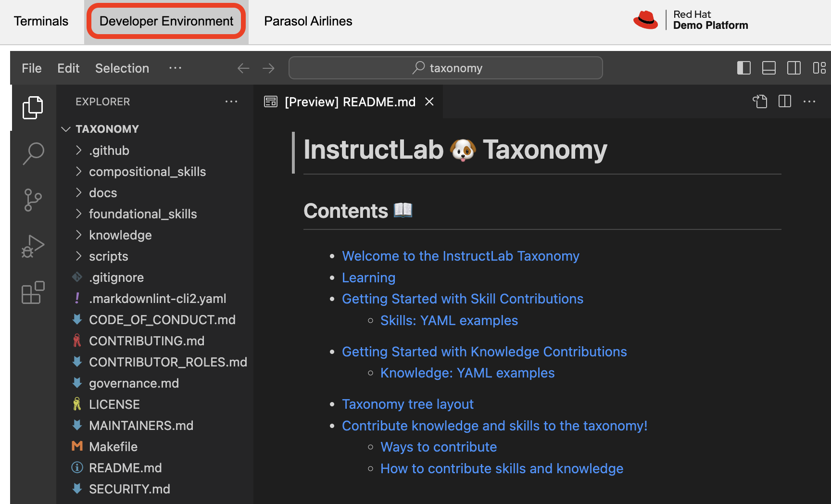Jump to Taxonomy tree layout section

(408, 404)
